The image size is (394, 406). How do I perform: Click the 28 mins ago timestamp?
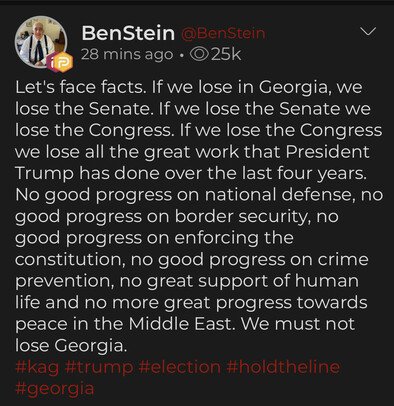pos(127,55)
